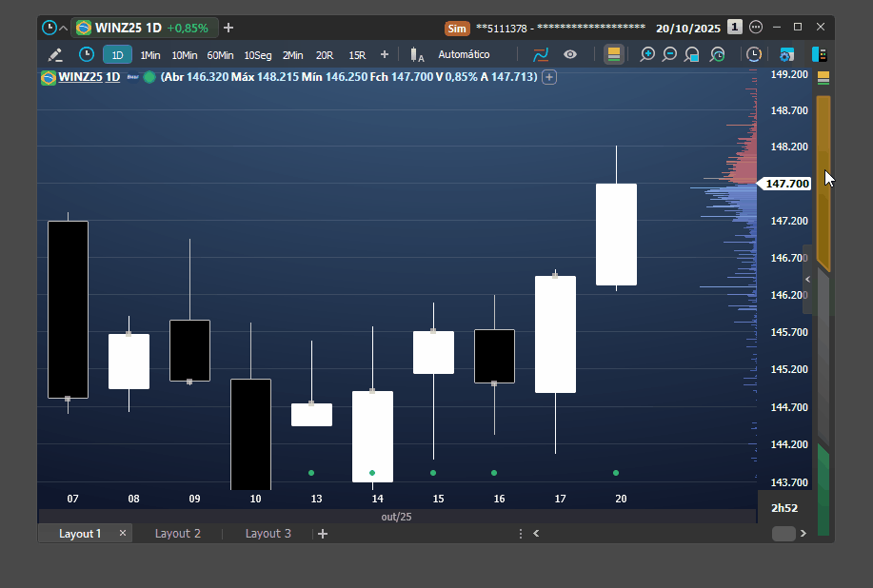Switch to the 1Min timeframe
This screenshot has height=588, width=873.
(150, 55)
